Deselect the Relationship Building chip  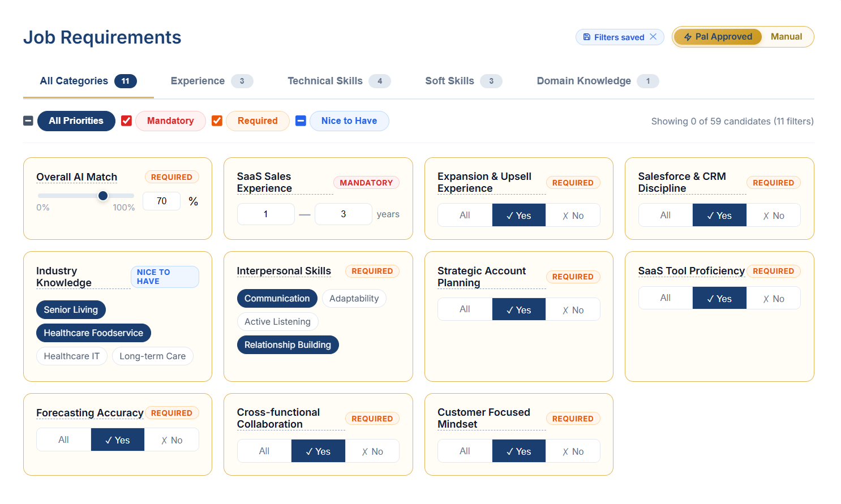click(x=288, y=344)
